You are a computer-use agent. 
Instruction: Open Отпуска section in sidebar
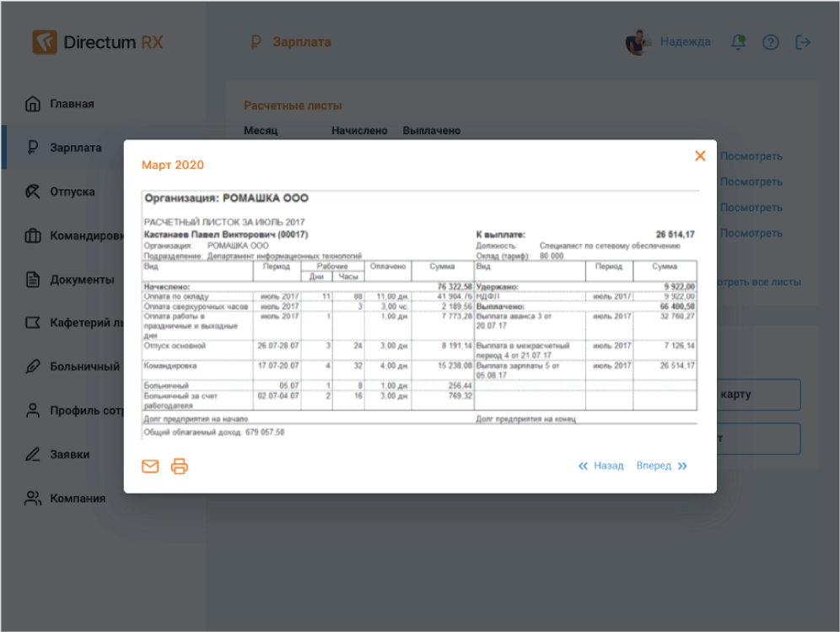coord(72,192)
